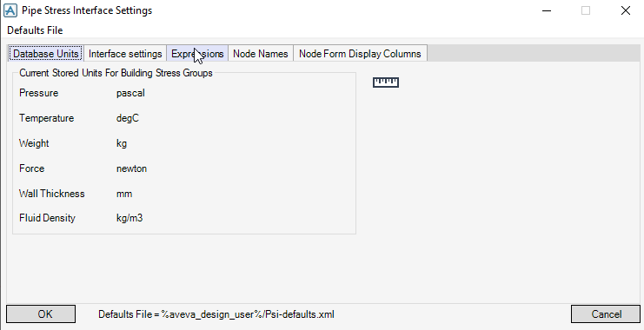The image size is (644, 330).
Task: Click the newton unit value
Action: [131, 168]
